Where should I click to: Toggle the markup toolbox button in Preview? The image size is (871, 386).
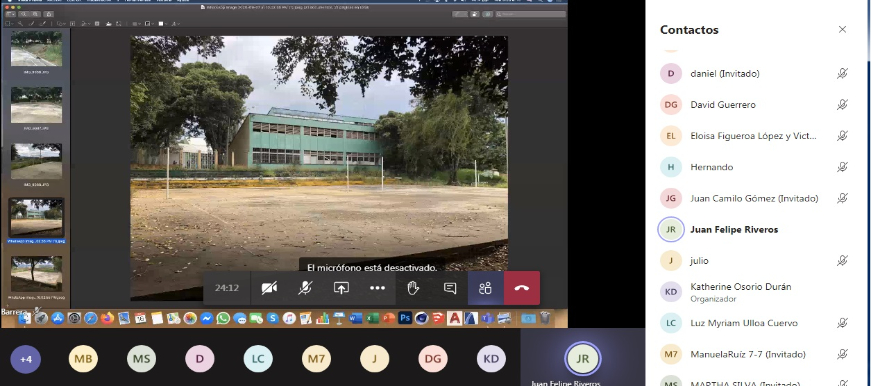click(x=487, y=14)
